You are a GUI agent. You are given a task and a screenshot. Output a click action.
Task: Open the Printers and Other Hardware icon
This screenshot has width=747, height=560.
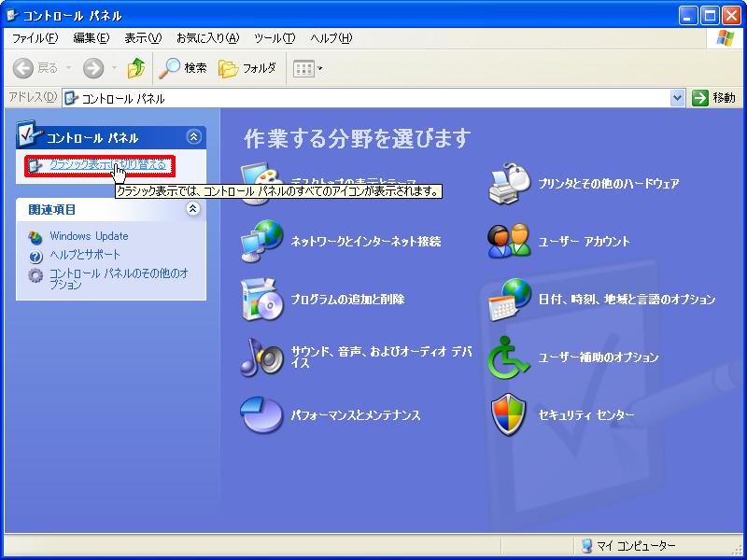[x=510, y=184]
